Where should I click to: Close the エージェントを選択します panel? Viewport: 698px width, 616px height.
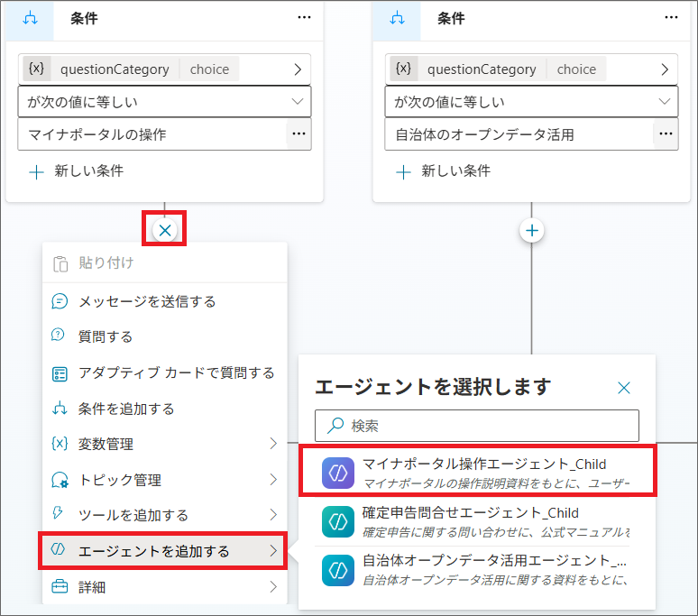(x=624, y=388)
